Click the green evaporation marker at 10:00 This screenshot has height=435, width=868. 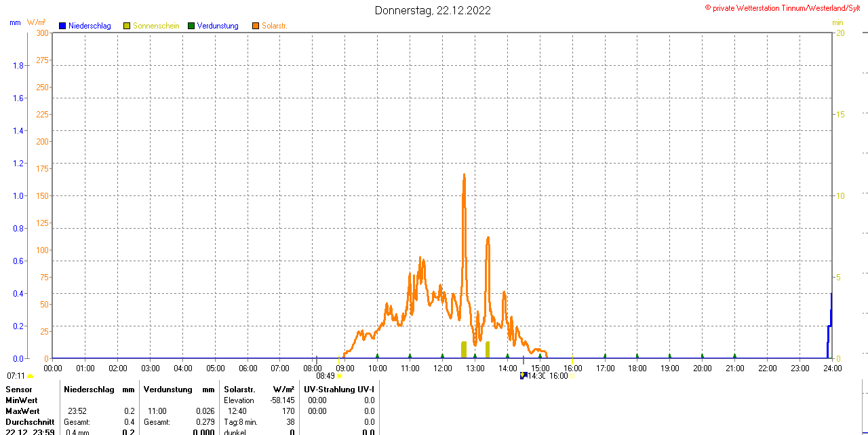coord(378,356)
